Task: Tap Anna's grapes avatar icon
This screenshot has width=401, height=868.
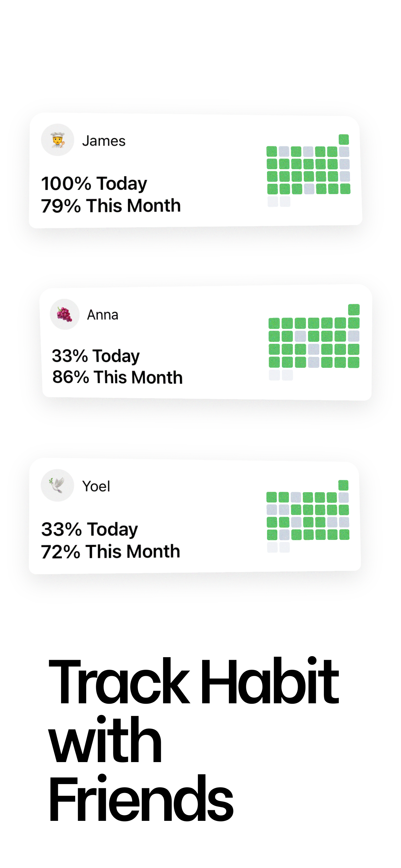Action: tap(65, 314)
